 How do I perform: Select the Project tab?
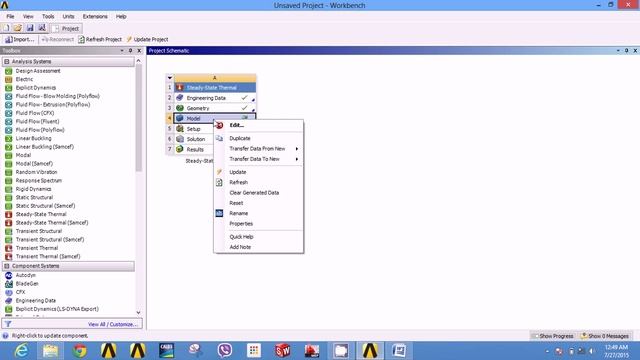click(67, 29)
